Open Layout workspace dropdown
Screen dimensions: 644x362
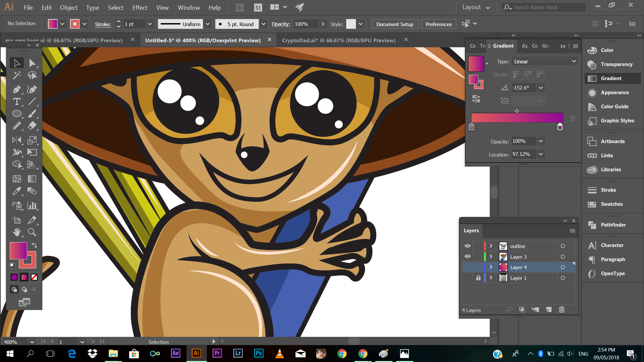(476, 7)
